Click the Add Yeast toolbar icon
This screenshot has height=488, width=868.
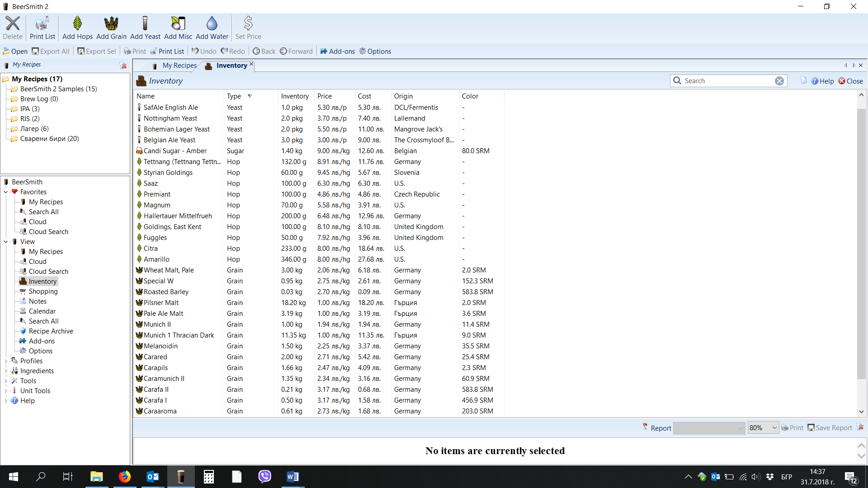pyautogui.click(x=145, y=23)
